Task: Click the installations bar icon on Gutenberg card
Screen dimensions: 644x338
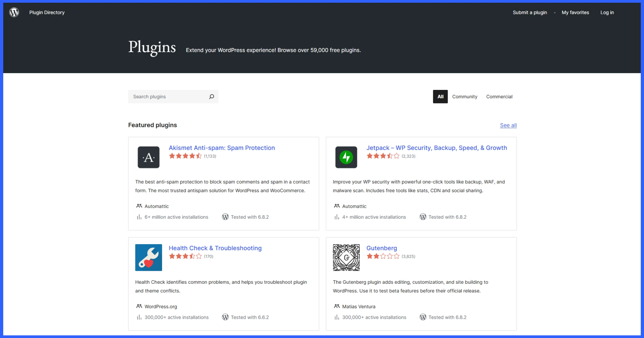Action: click(337, 317)
